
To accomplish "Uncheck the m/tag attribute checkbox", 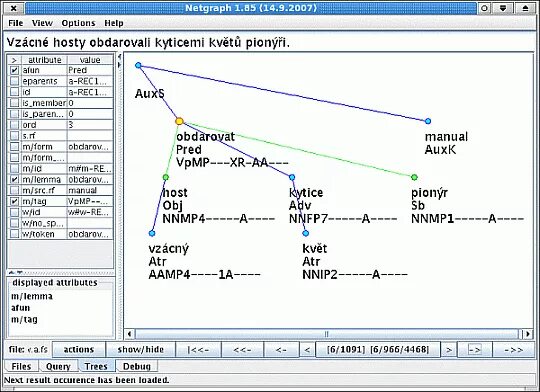I will 14,201.
